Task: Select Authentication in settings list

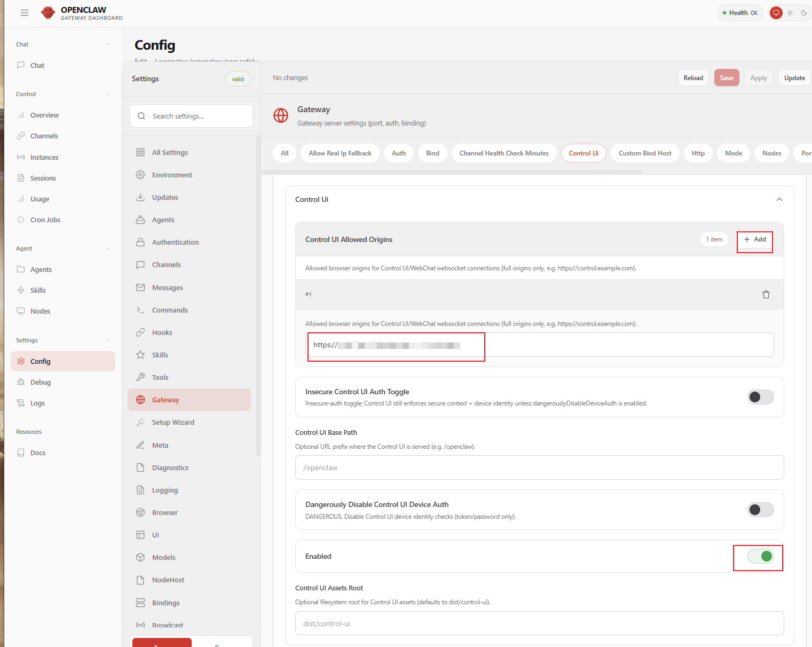Action: pyautogui.click(x=175, y=242)
